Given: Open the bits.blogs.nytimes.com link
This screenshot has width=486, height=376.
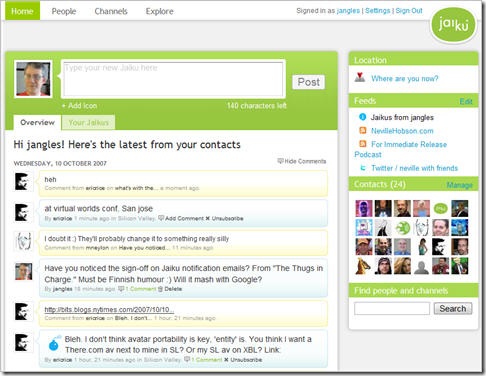Looking at the screenshot, I should coord(109,310).
